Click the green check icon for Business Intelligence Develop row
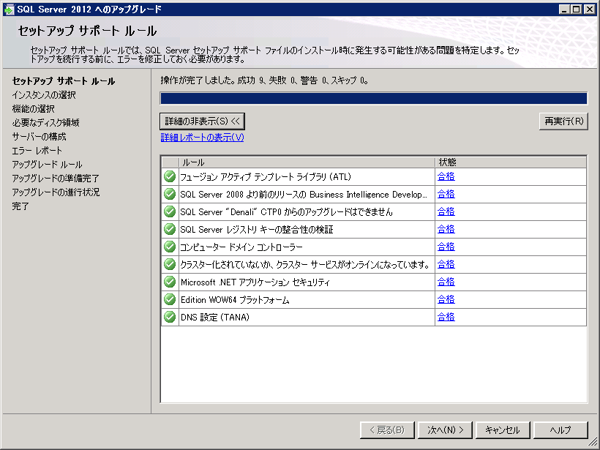 tap(170, 194)
